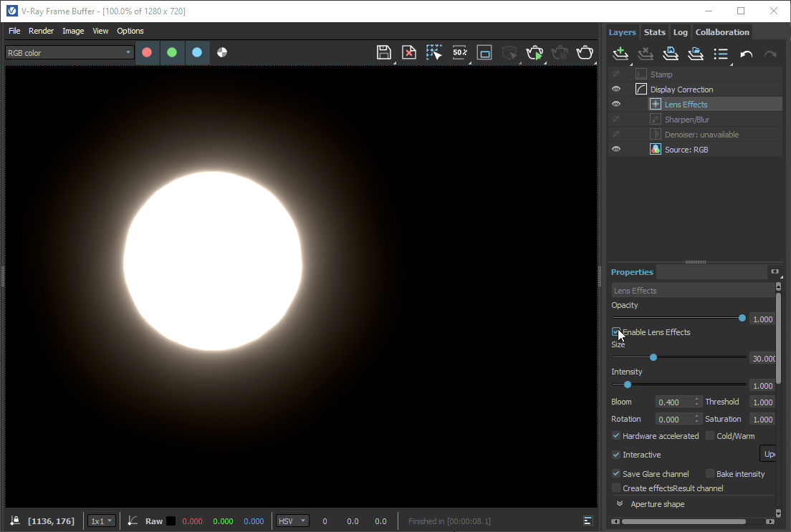This screenshot has height=532, width=791.
Task: Expand the Aperture shape section
Action: tap(620, 504)
